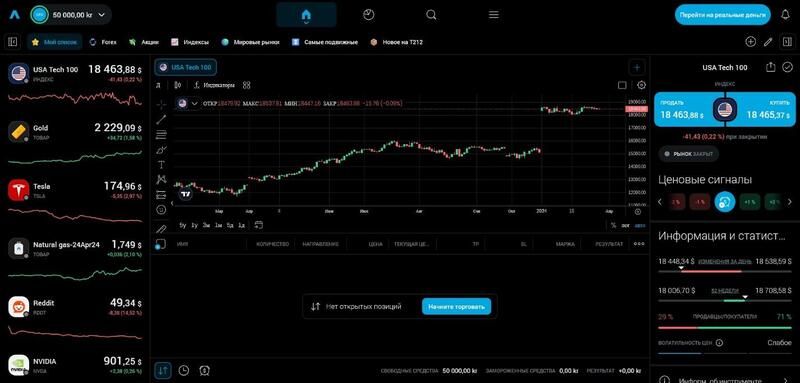
Task: Change the candlestick chart type
Action: pyautogui.click(x=178, y=85)
